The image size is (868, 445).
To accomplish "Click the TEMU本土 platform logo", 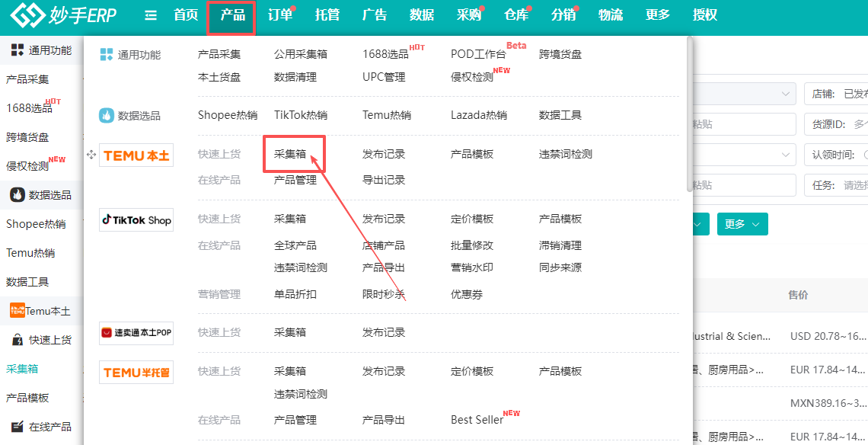I will click(x=136, y=155).
